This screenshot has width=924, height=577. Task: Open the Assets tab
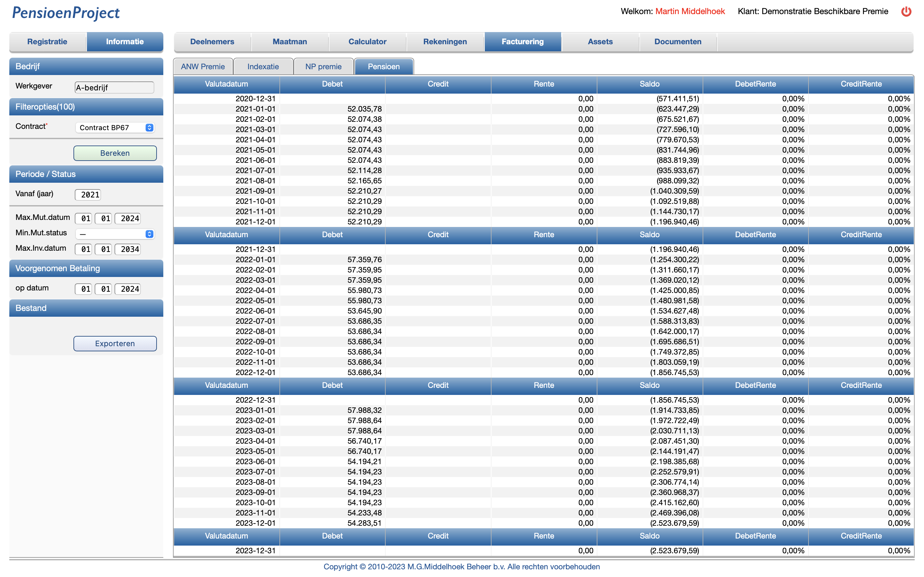coord(600,42)
